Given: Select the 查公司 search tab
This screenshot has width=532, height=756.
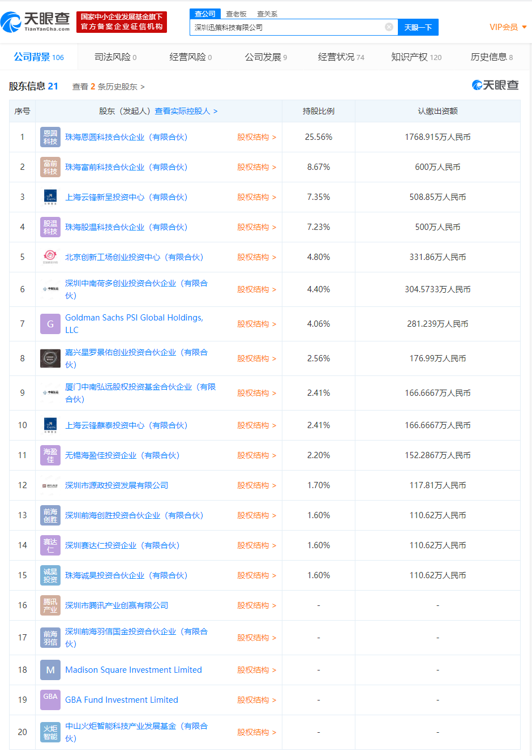Looking at the screenshot, I should (205, 14).
